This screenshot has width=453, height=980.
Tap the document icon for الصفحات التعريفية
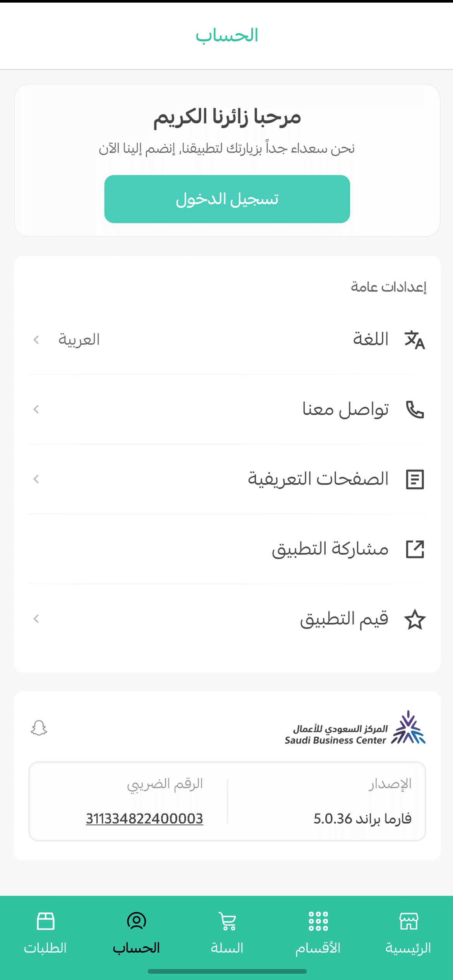point(415,480)
